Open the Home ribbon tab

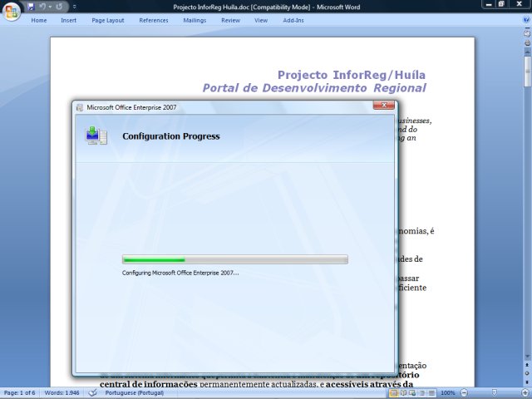pos(39,20)
